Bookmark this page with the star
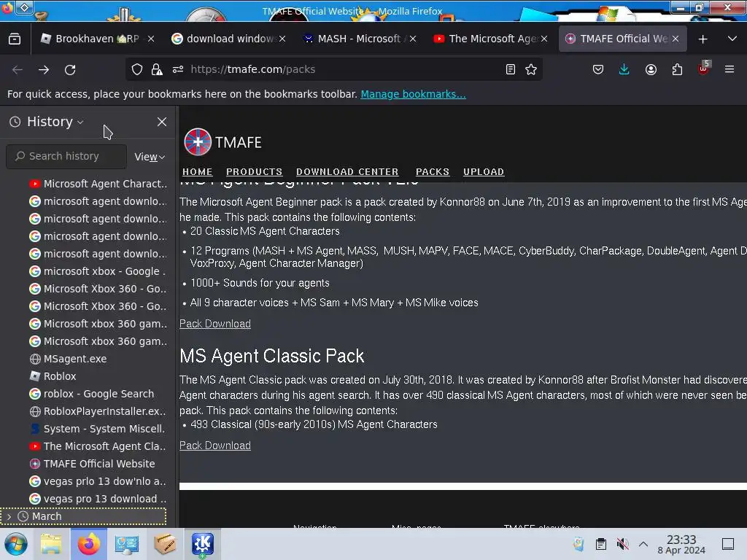This screenshot has height=560, width=747. [x=531, y=69]
